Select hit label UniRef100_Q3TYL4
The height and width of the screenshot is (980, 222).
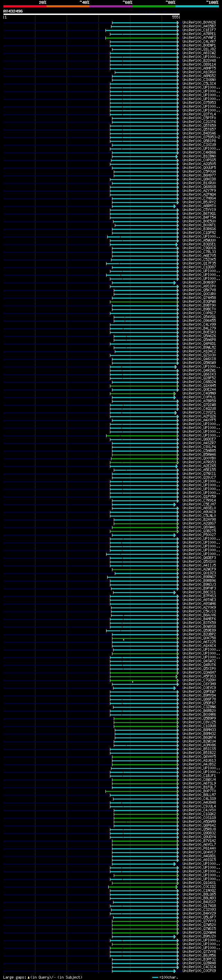click(199, 114)
